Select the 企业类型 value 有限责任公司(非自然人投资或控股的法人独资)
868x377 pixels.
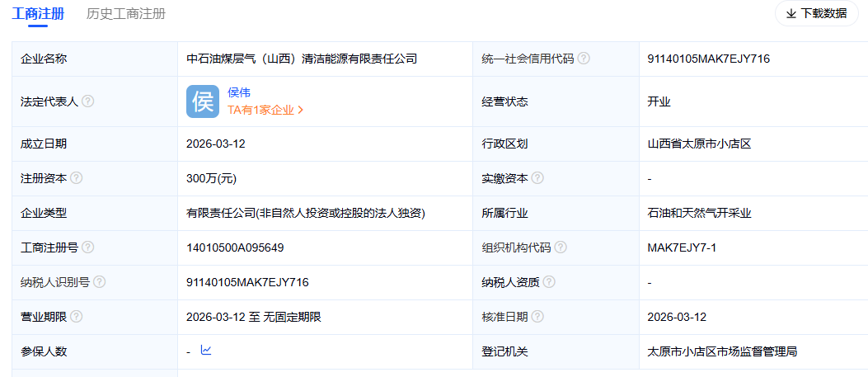pos(306,213)
